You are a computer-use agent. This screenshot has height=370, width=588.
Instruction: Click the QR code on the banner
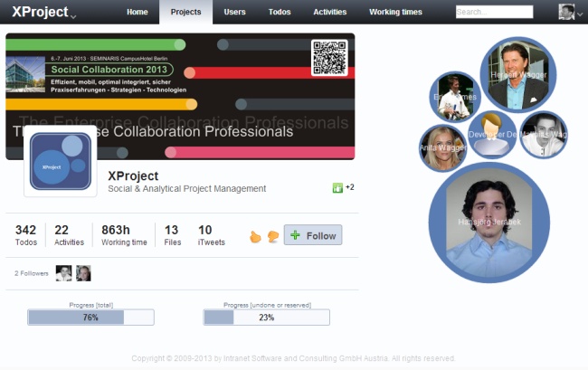click(329, 58)
